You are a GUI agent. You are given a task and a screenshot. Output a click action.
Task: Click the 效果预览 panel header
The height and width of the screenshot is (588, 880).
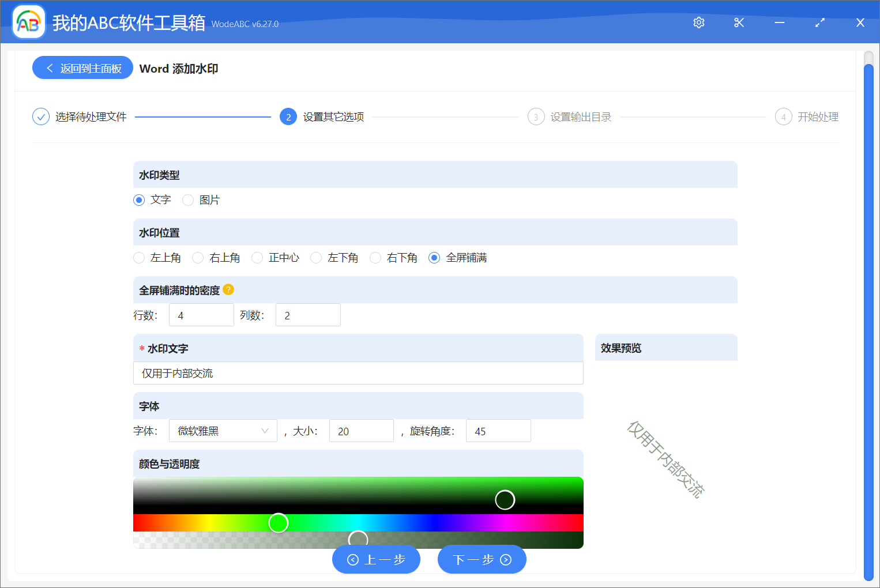pos(619,347)
